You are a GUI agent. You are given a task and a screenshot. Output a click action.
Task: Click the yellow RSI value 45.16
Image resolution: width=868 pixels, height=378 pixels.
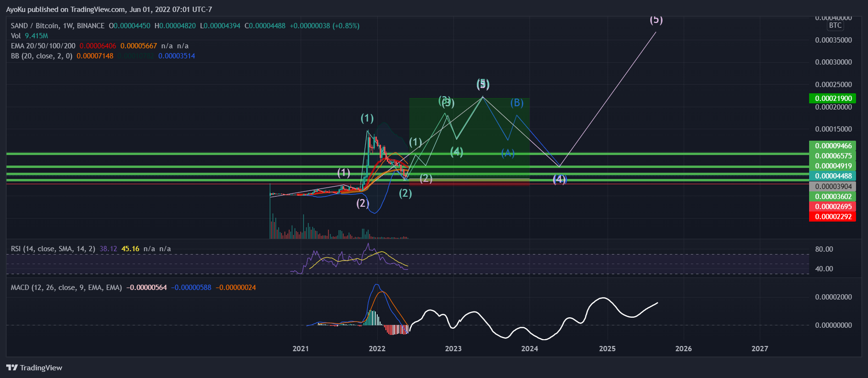(x=130, y=249)
